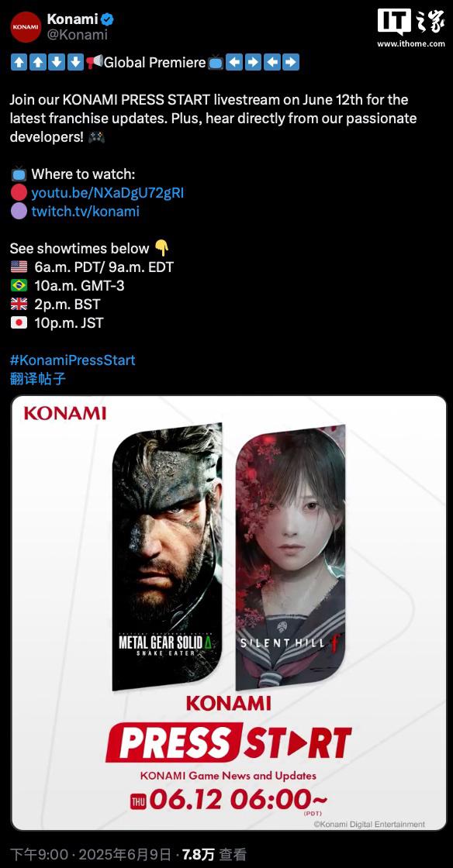Viewport: 453px width, 868px height.
Task: Click the US flag emoji in showtimes
Action: (19, 267)
